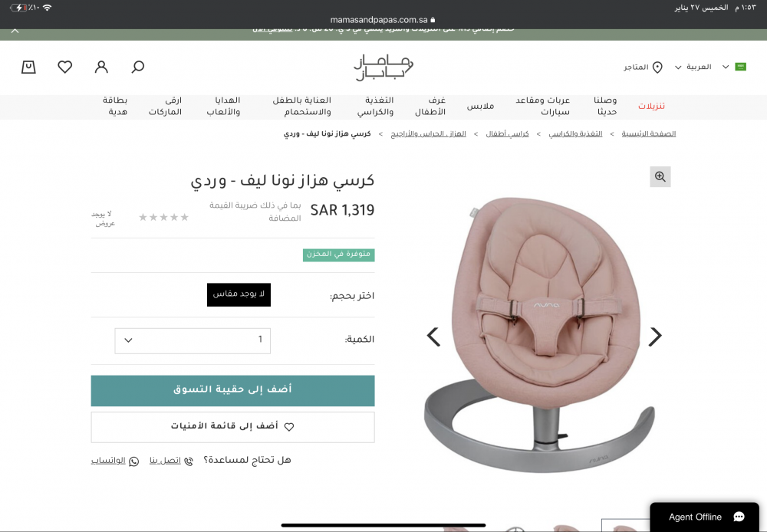This screenshot has width=767, height=532.
Task: Open the العربية language dropdown
Action: pos(693,67)
